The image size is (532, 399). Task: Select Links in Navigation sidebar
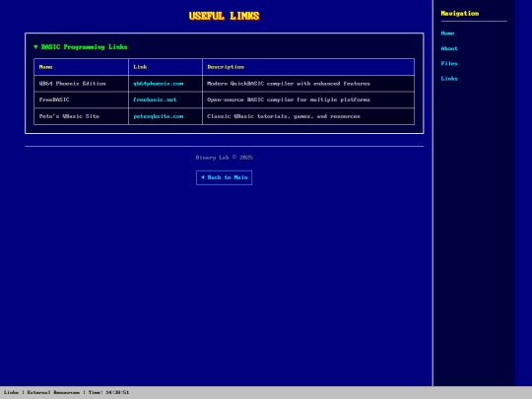click(x=449, y=79)
